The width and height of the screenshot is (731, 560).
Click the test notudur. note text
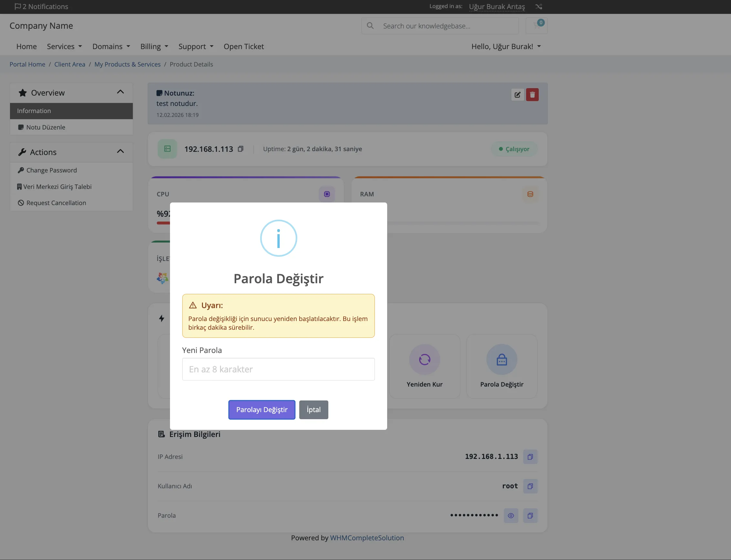177,104
